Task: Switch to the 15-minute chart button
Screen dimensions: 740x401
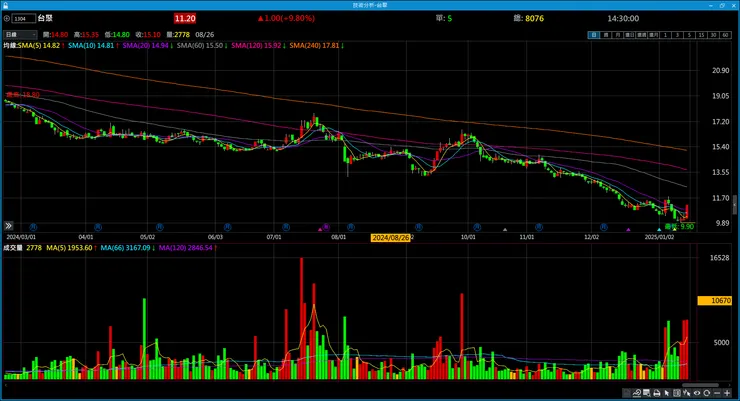Action: 701,35
